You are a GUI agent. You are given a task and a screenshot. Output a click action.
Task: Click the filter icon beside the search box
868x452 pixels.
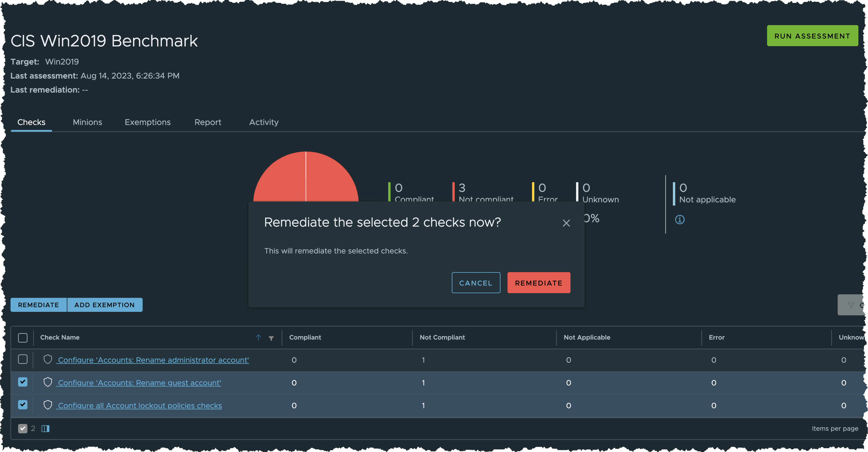click(x=850, y=305)
